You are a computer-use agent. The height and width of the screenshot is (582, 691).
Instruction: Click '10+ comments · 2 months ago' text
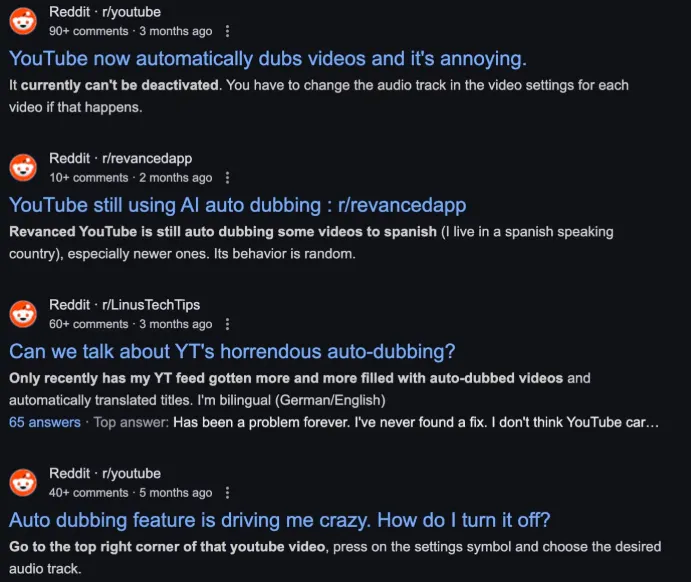click(131, 178)
